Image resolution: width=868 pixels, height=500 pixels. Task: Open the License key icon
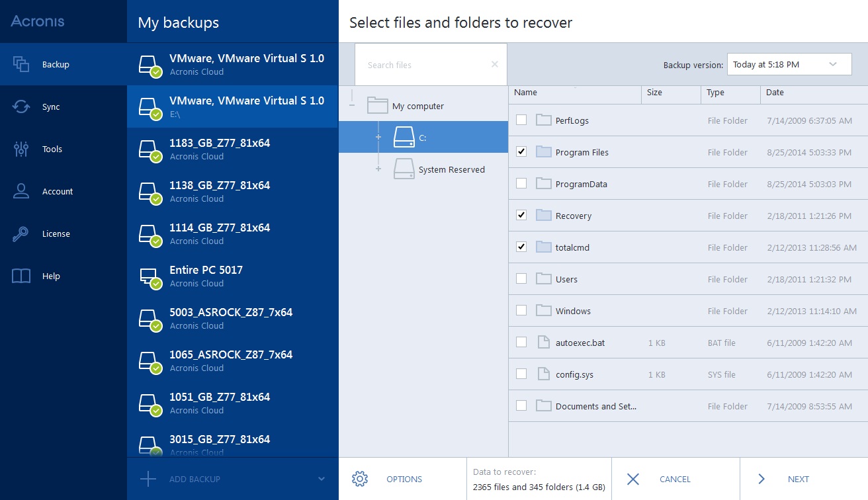coord(21,233)
